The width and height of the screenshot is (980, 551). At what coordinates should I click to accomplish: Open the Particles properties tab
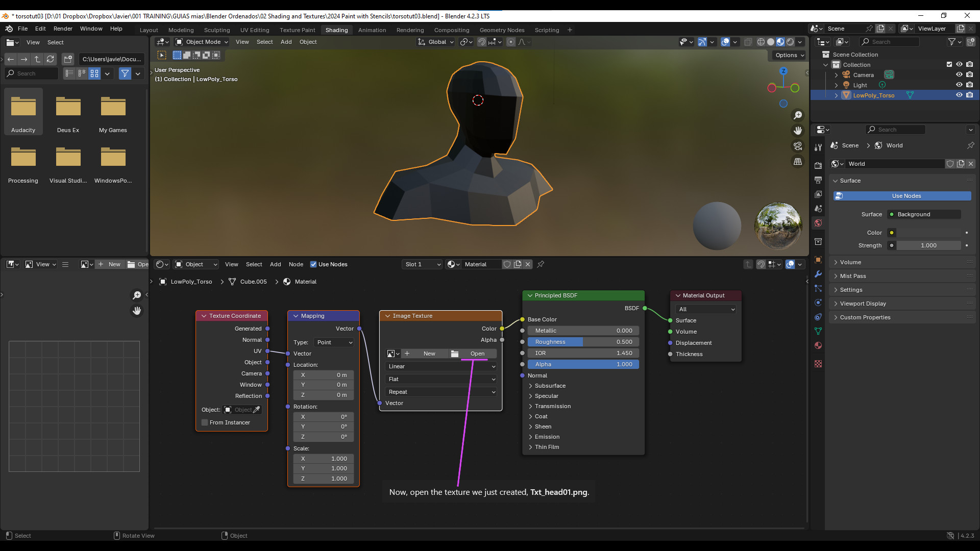pyautogui.click(x=818, y=288)
